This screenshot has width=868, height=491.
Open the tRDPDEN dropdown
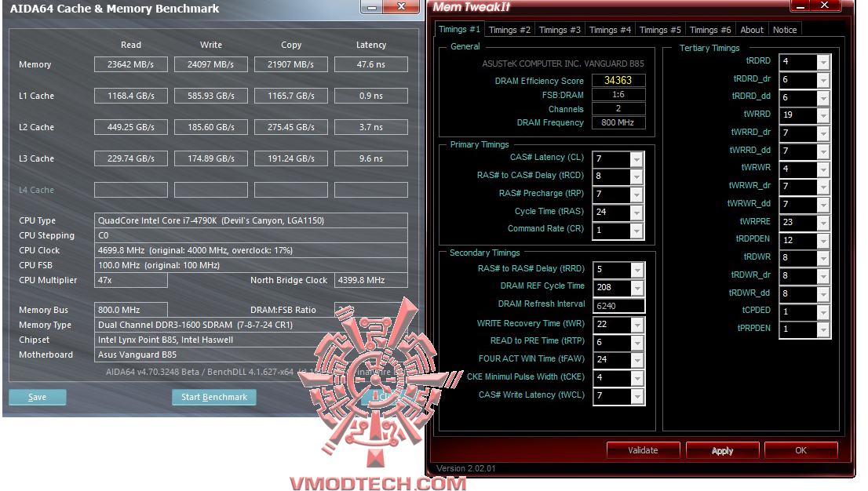[x=824, y=241]
